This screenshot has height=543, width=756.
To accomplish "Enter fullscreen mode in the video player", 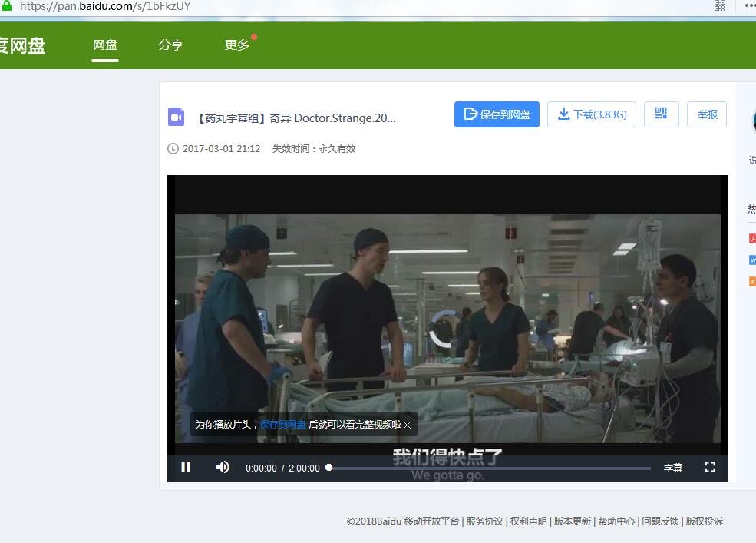I will 709,467.
